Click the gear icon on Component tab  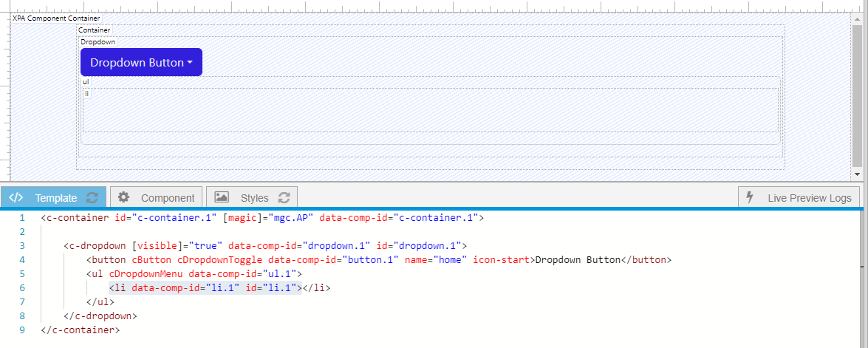[x=124, y=197]
